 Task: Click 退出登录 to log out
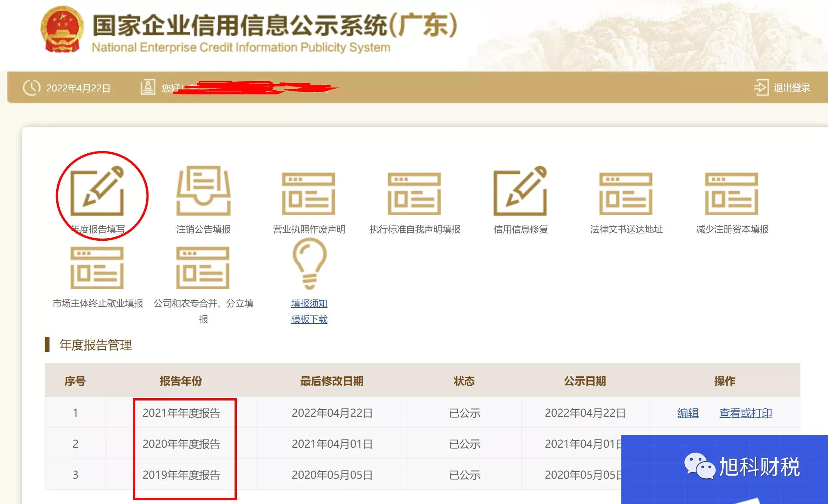[792, 88]
